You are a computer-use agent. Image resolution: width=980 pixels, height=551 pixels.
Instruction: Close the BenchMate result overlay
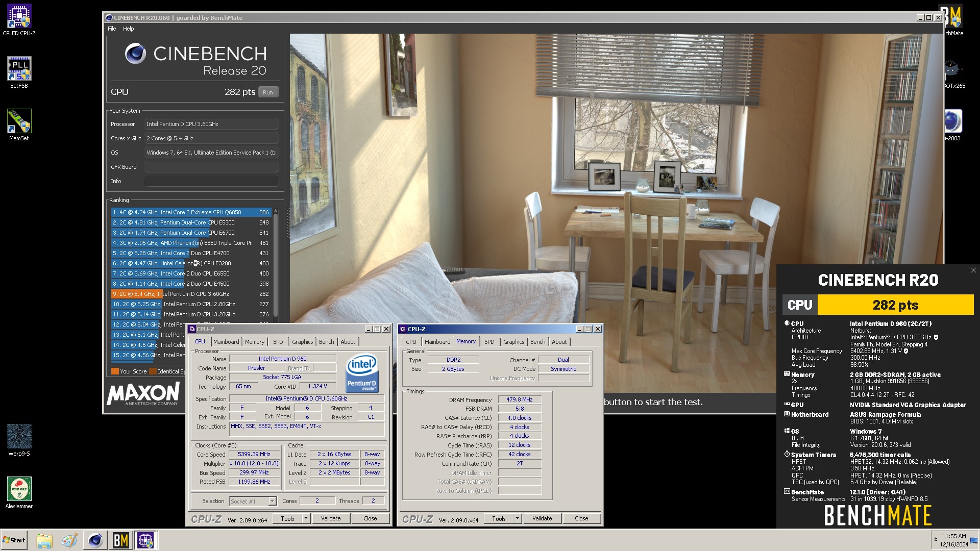click(973, 270)
